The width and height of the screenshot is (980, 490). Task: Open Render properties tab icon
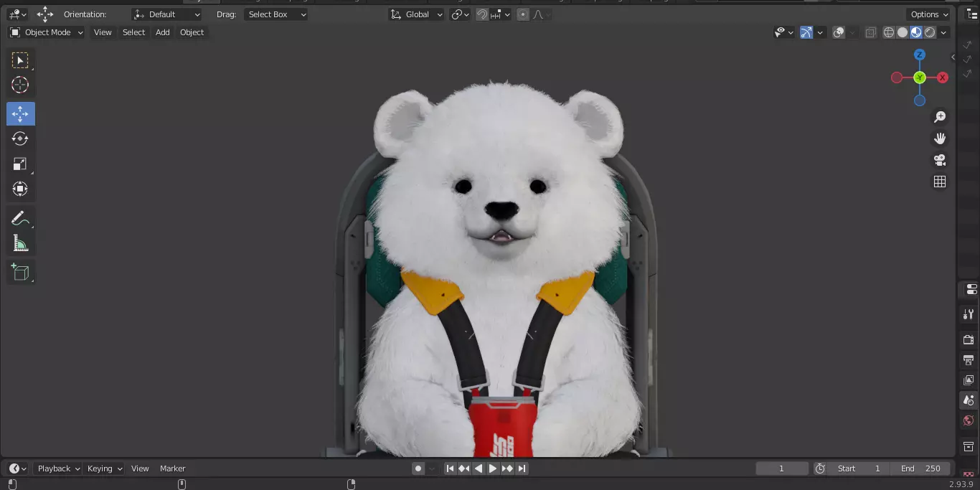coord(969,339)
